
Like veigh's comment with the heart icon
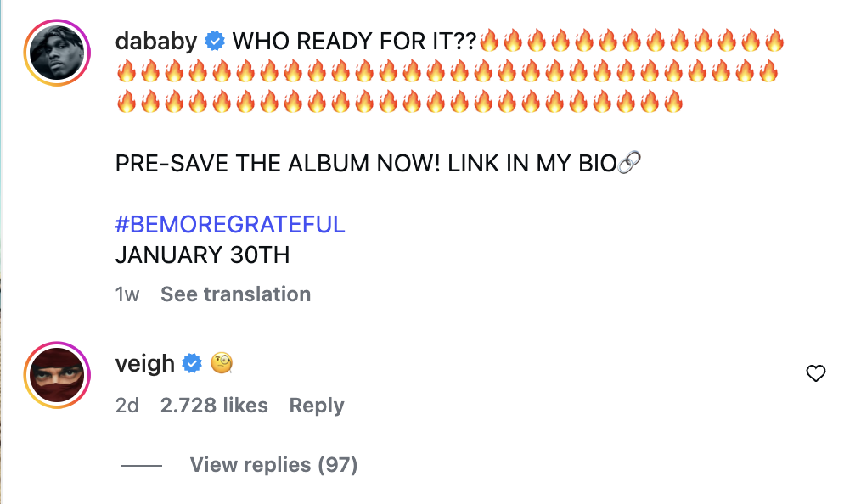coord(815,373)
